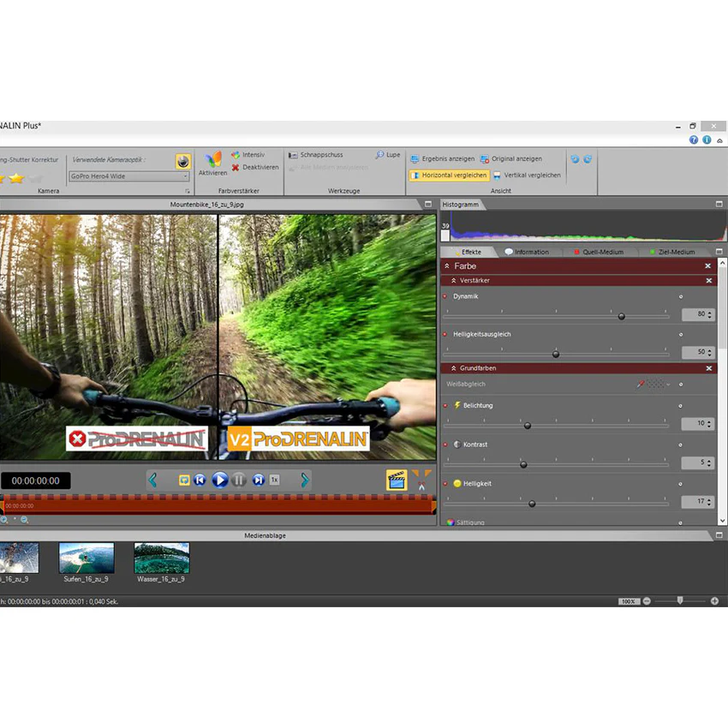Click the camera lens icon beside Kameraoptik
This screenshot has width=728, height=728.
tap(183, 162)
